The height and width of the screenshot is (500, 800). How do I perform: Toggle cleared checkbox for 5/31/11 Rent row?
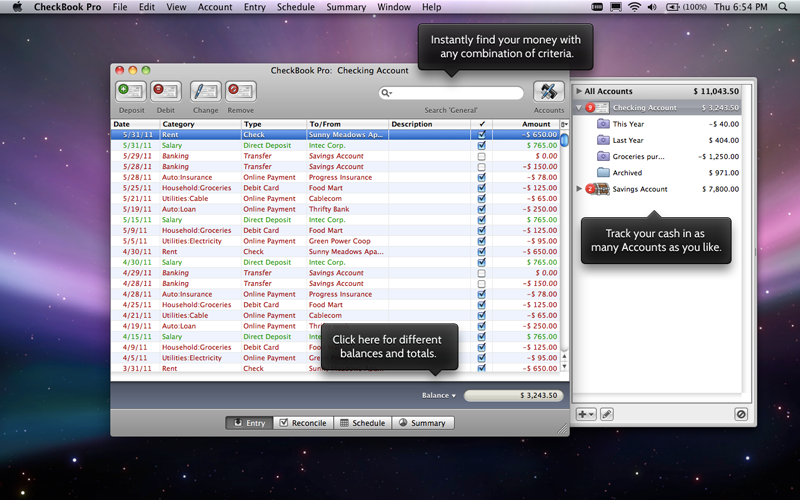click(481, 135)
